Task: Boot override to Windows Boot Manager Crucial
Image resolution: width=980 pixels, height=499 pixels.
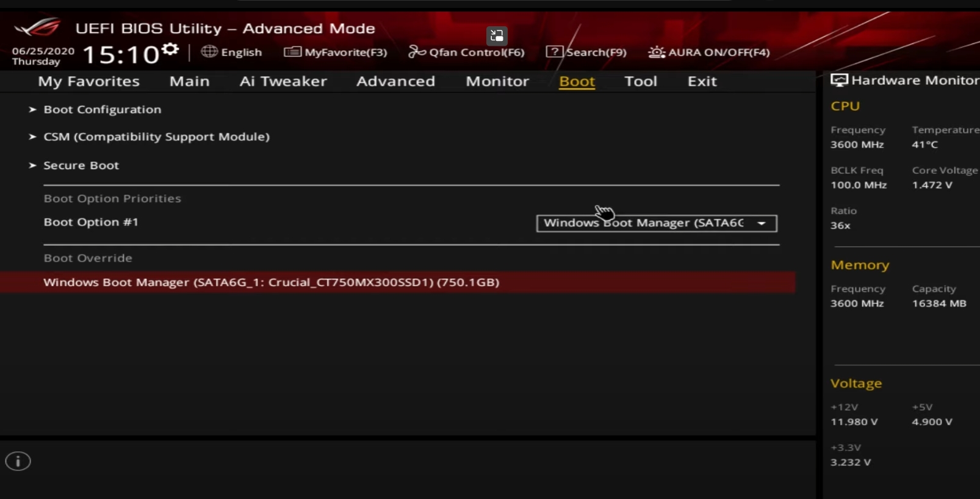Action: [397, 282]
